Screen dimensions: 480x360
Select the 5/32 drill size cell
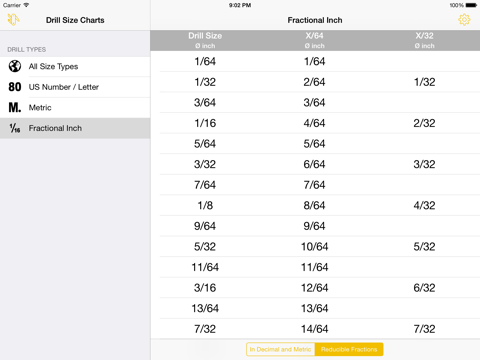205,247
